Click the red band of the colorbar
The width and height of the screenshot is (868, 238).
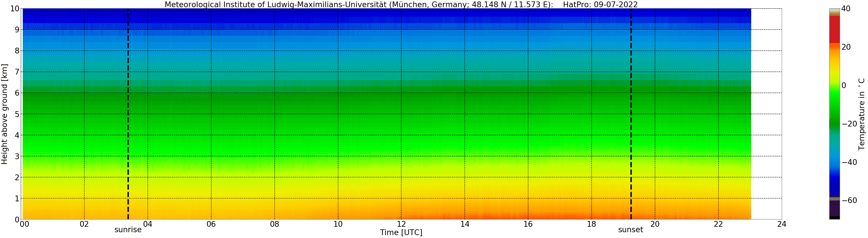[834, 29]
